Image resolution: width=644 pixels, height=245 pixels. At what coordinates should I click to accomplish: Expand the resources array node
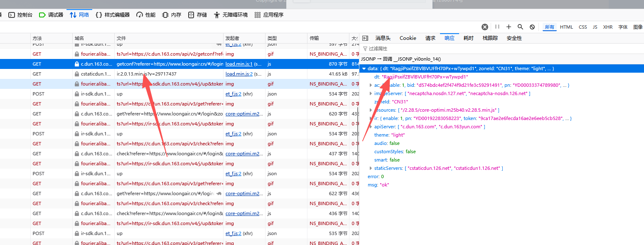pos(371,110)
